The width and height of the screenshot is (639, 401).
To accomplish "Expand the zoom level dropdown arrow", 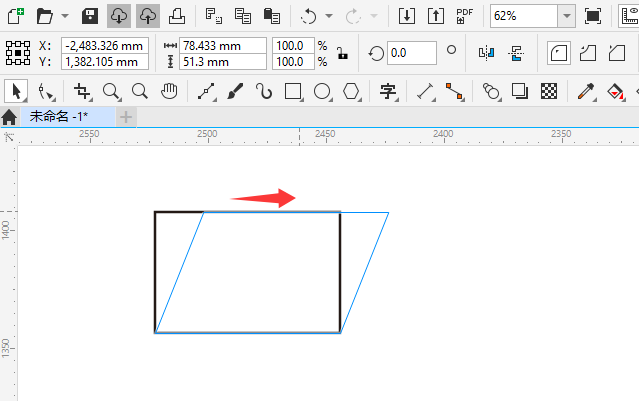I will (566, 16).
